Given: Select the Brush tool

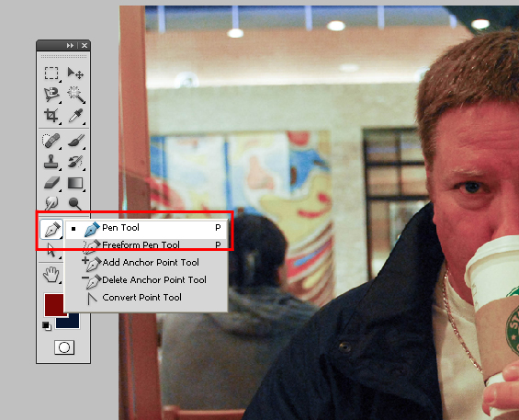Looking at the screenshot, I should (75, 141).
